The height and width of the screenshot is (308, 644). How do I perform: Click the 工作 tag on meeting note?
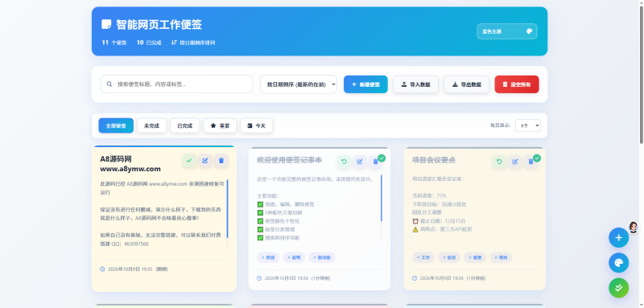tap(423, 257)
